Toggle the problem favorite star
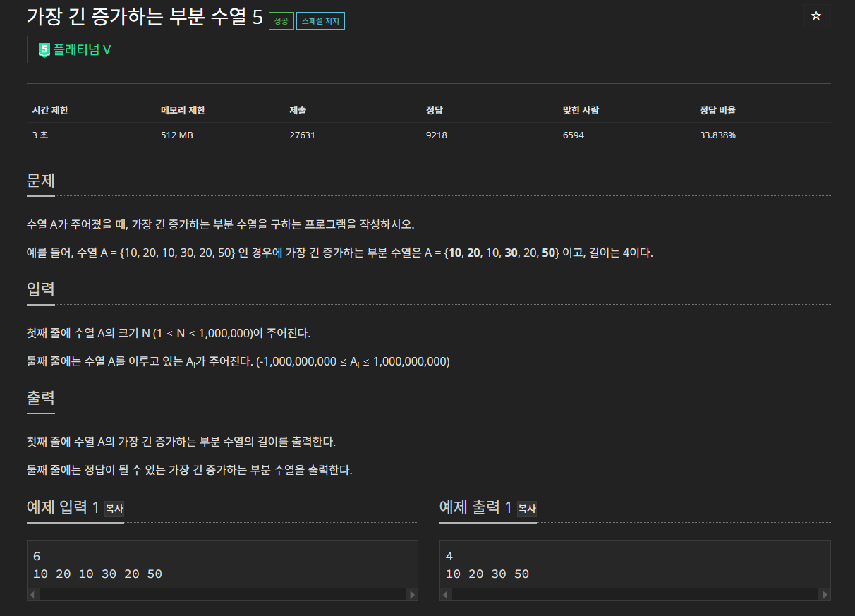 point(815,16)
